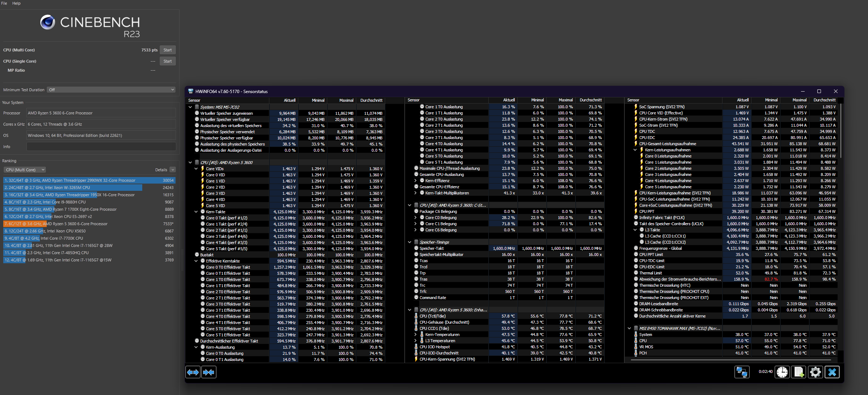Start the CPU Multi Core test

tap(168, 50)
